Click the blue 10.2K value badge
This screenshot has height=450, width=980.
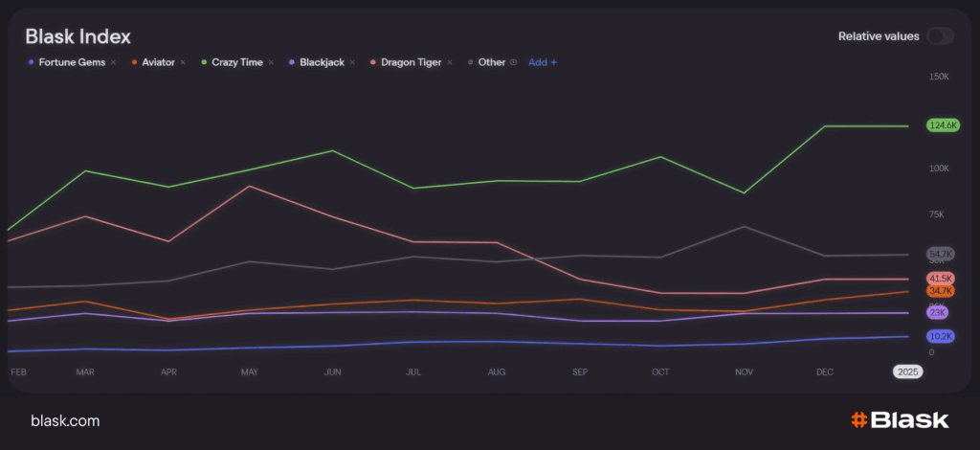point(941,336)
